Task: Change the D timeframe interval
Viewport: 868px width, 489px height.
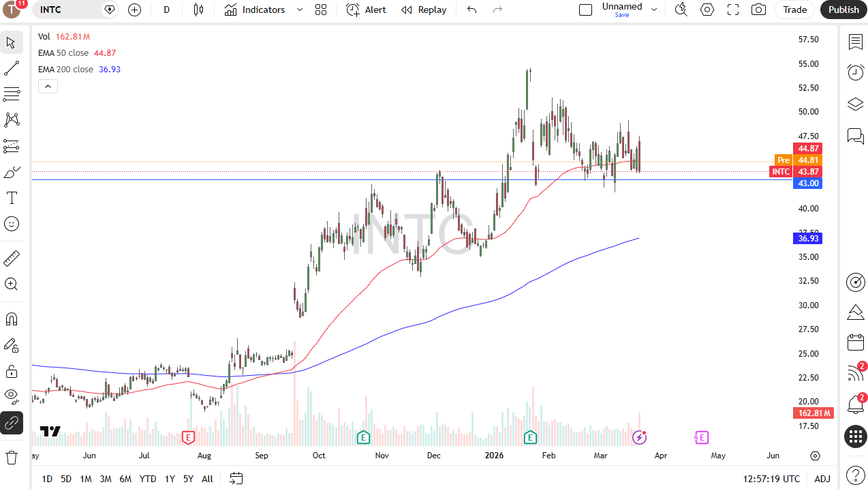Action: pyautogui.click(x=167, y=10)
